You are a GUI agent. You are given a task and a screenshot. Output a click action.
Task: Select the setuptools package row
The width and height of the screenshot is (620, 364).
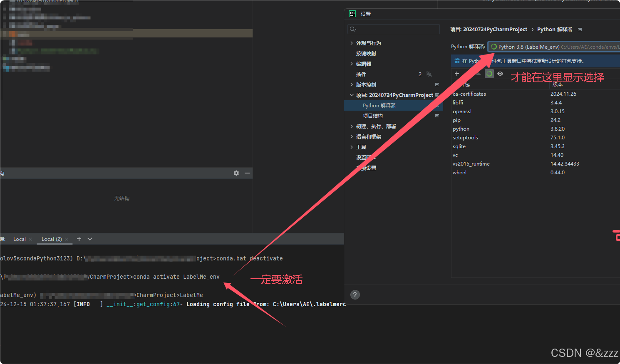coord(536,138)
